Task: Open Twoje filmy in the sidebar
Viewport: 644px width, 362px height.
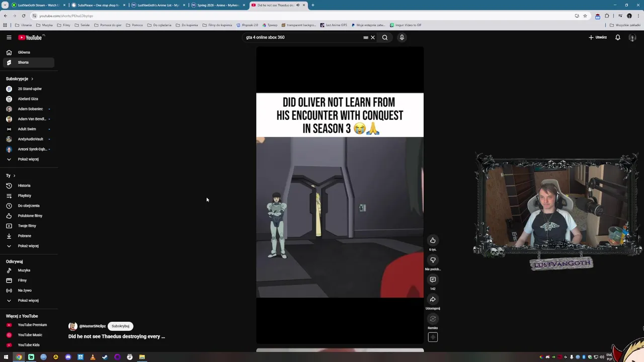Action: 28,226
